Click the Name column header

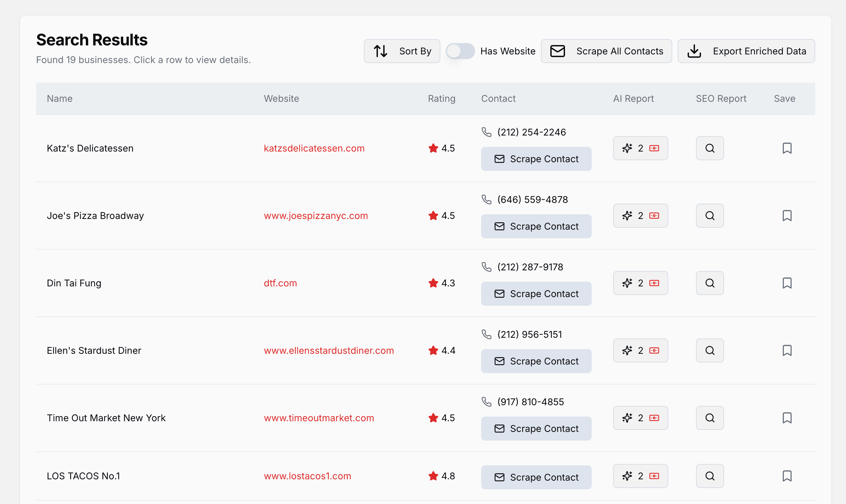(x=59, y=98)
